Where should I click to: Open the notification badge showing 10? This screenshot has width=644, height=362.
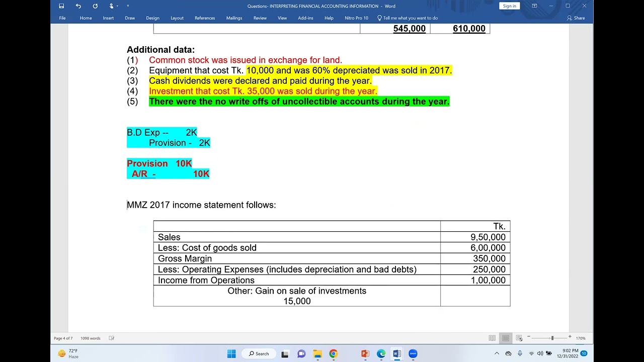[584, 353]
